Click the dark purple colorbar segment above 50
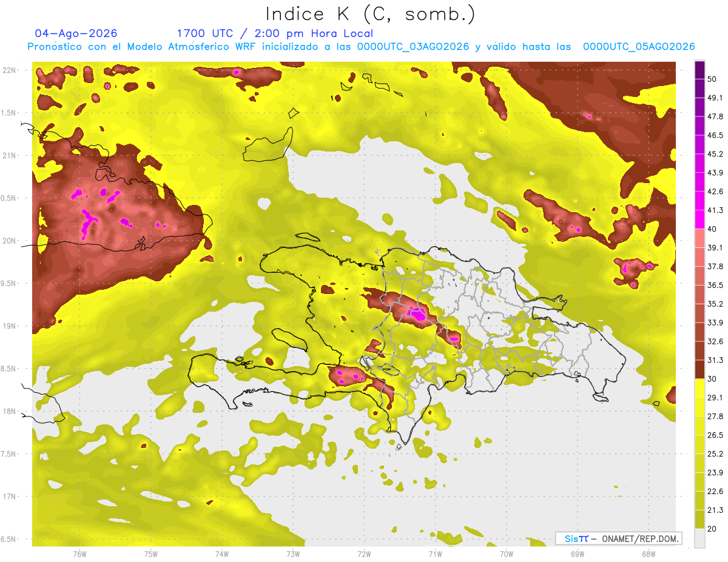The width and height of the screenshot is (728, 562). click(x=699, y=70)
